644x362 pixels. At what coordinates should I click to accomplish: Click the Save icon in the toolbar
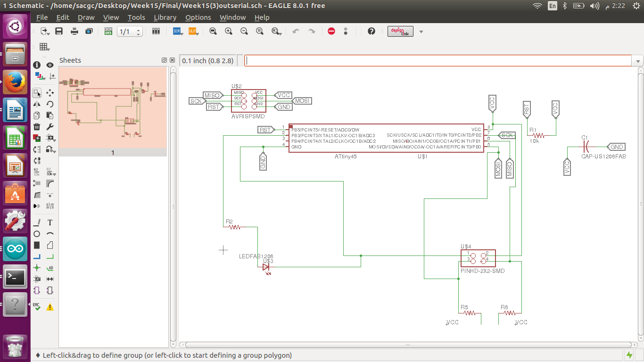click(x=59, y=31)
